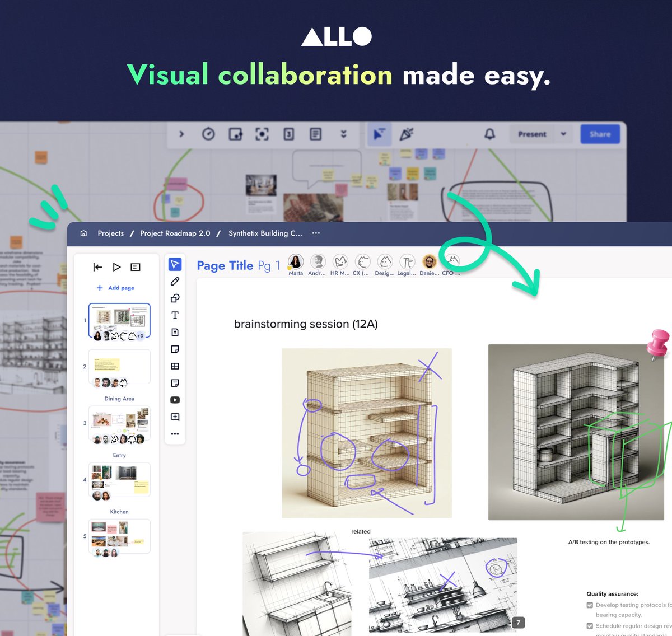Screen dimensions: 672x636
Task: Expand the background toolbar right chevron
Action: (181, 134)
